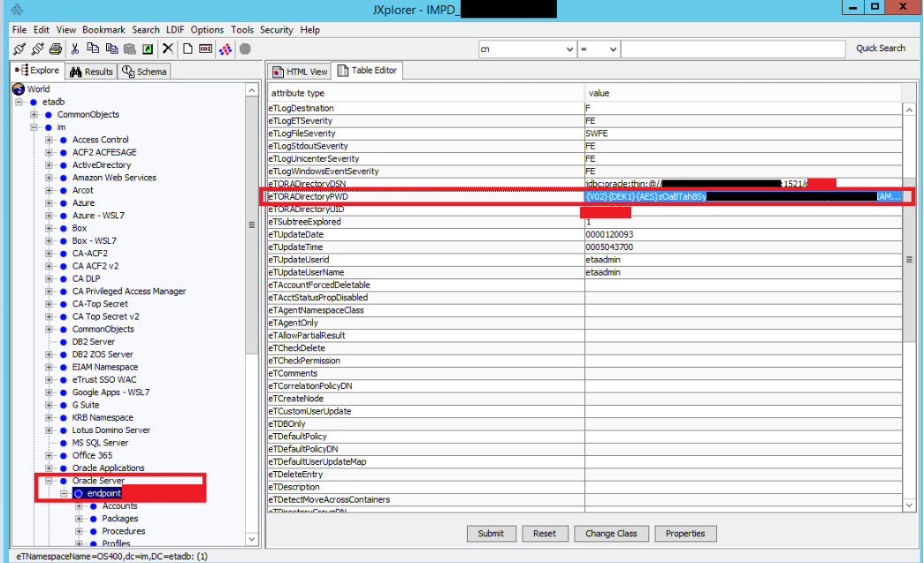Image resolution: width=924 pixels, height=563 pixels.
Task: Click the new entry blank page icon
Action: pyautogui.click(x=187, y=49)
